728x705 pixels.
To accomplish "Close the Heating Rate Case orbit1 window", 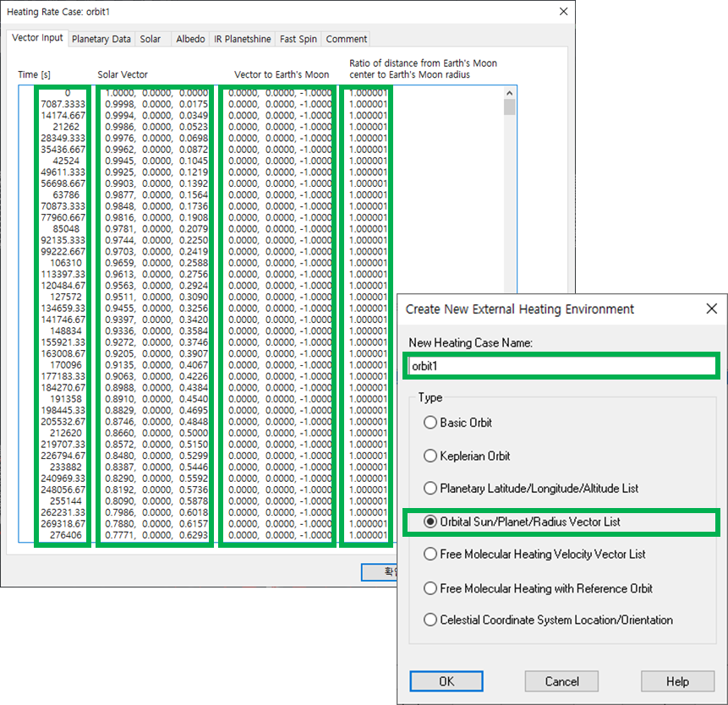I will [x=563, y=12].
